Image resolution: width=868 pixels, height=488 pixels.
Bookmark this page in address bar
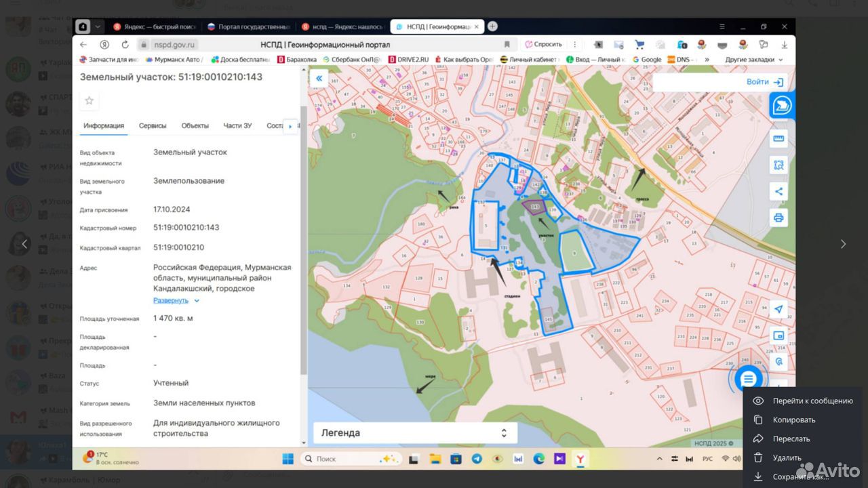[507, 45]
